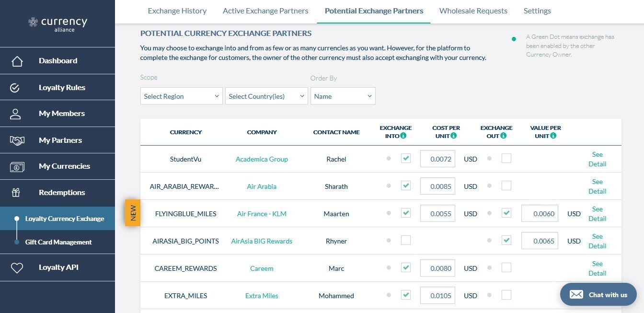Image resolution: width=644 pixels, height=313 pixels.
Task: Uncheck Exchange Into for FLYINGBLUE_MILES
Action: 406,213
